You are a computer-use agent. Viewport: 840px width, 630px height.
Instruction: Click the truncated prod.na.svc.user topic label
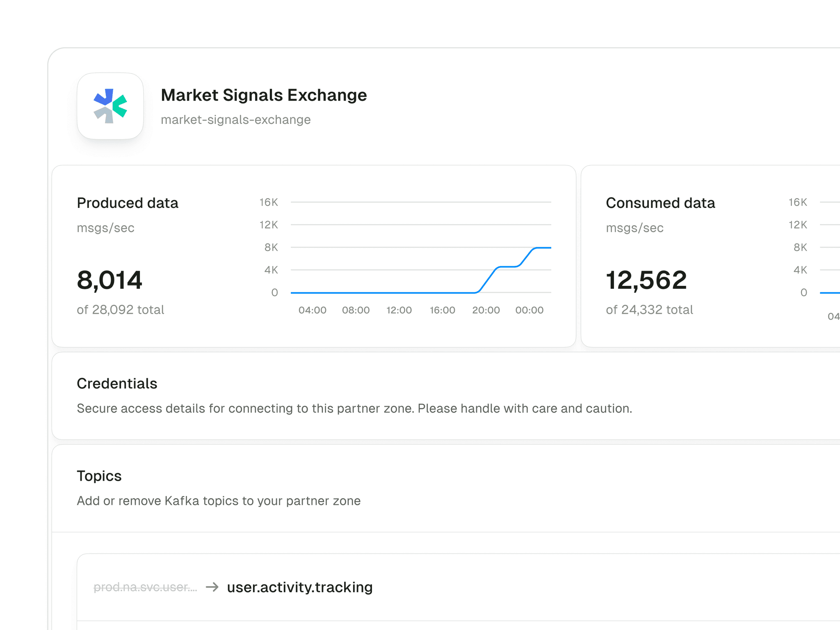[145, 587]
